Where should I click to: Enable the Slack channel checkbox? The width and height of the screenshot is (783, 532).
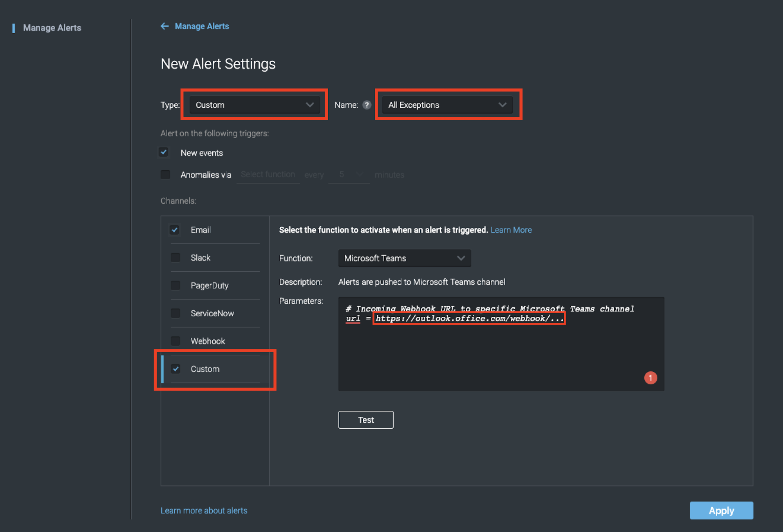pyautogui.click(x=175, y=258)
